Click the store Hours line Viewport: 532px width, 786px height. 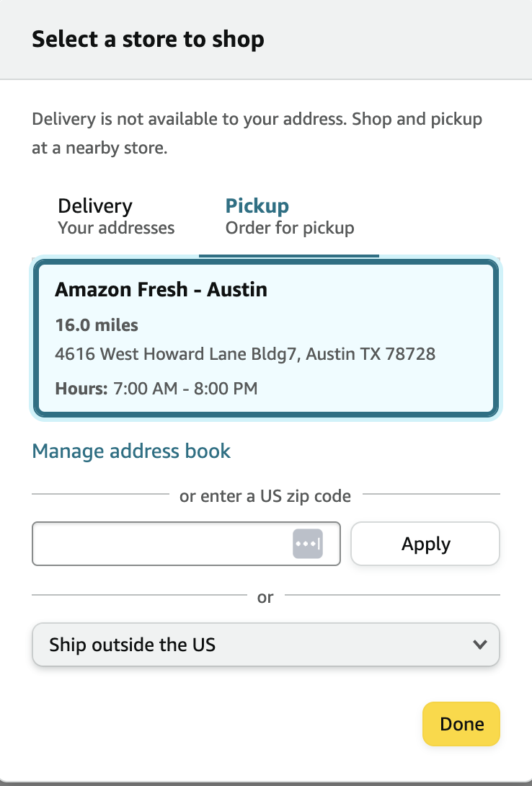(156, 389)
